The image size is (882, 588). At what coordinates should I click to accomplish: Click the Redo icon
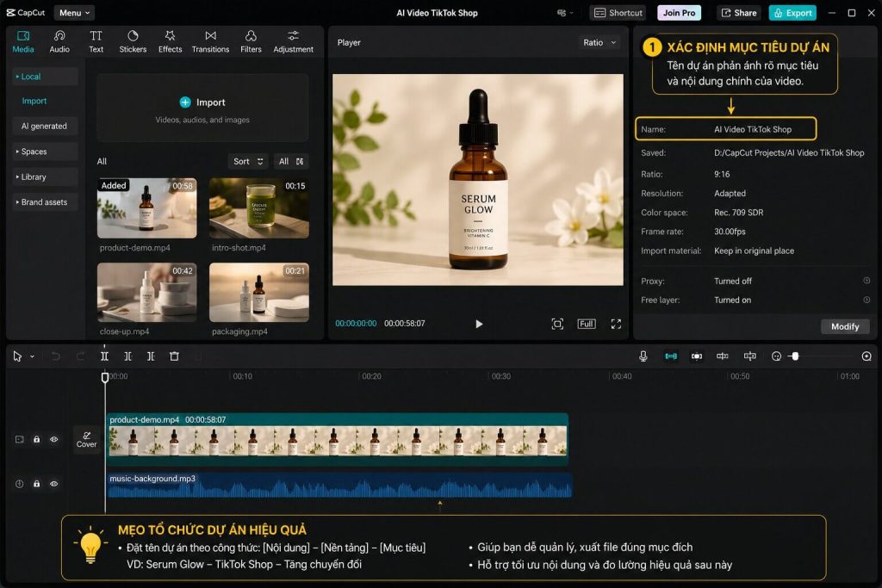80,356
